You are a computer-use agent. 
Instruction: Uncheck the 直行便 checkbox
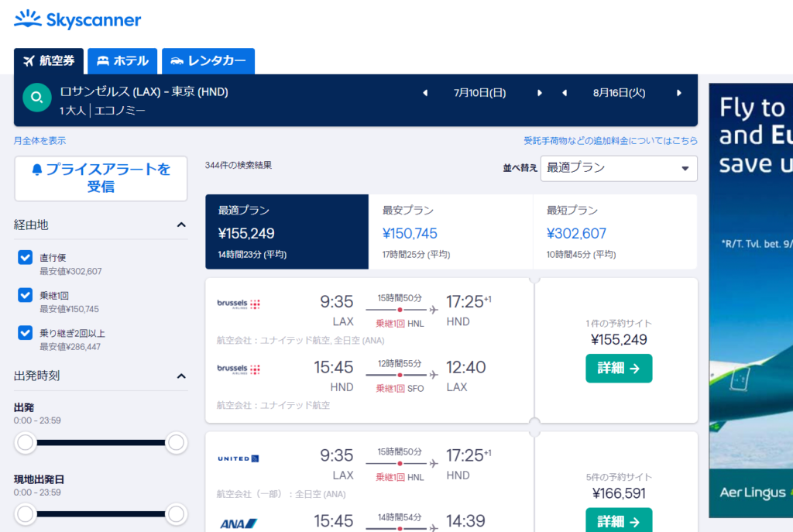pos(26,257)
